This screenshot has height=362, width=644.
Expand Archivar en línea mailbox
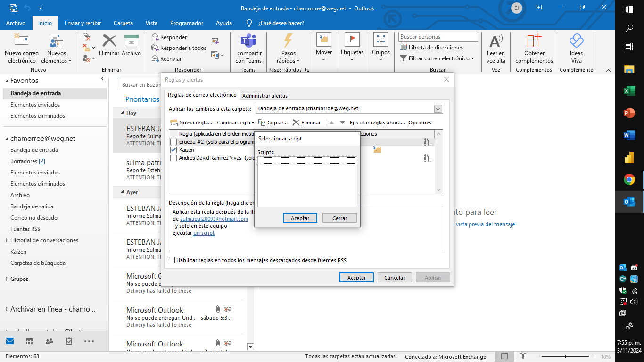point(7,309)
